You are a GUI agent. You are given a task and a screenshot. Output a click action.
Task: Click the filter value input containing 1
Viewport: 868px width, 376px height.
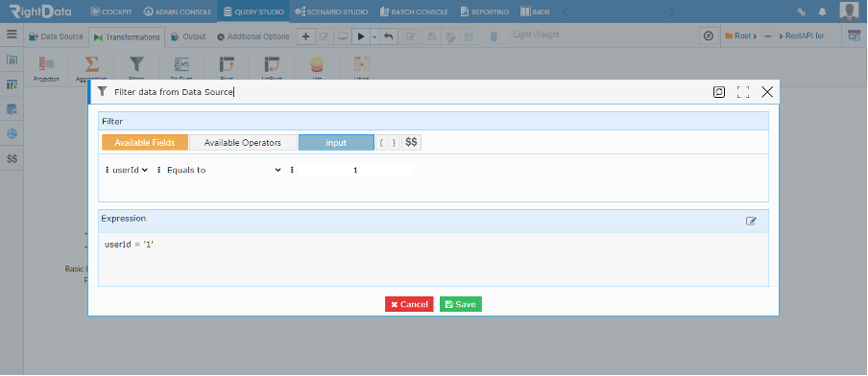click(x=355, y=171)
